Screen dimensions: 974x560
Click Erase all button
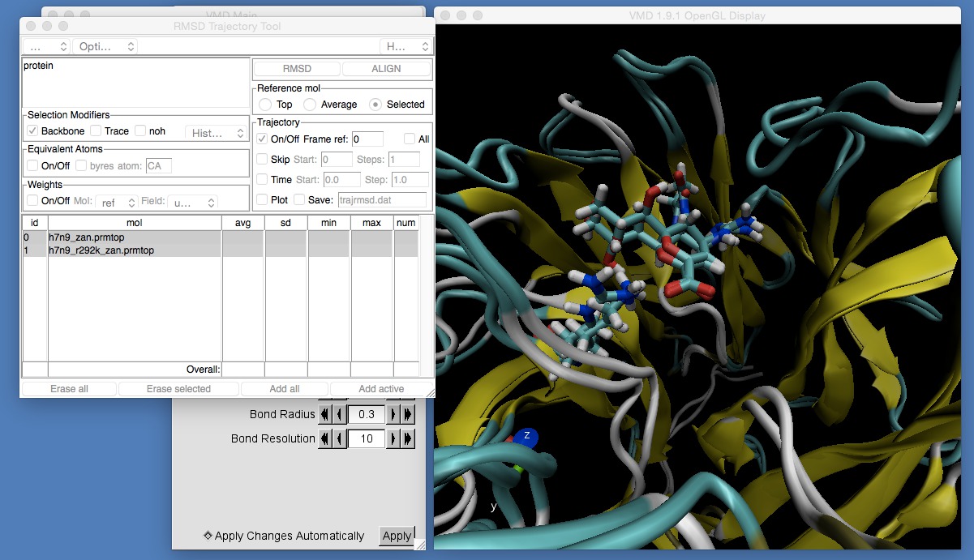(x=69, y=389)
